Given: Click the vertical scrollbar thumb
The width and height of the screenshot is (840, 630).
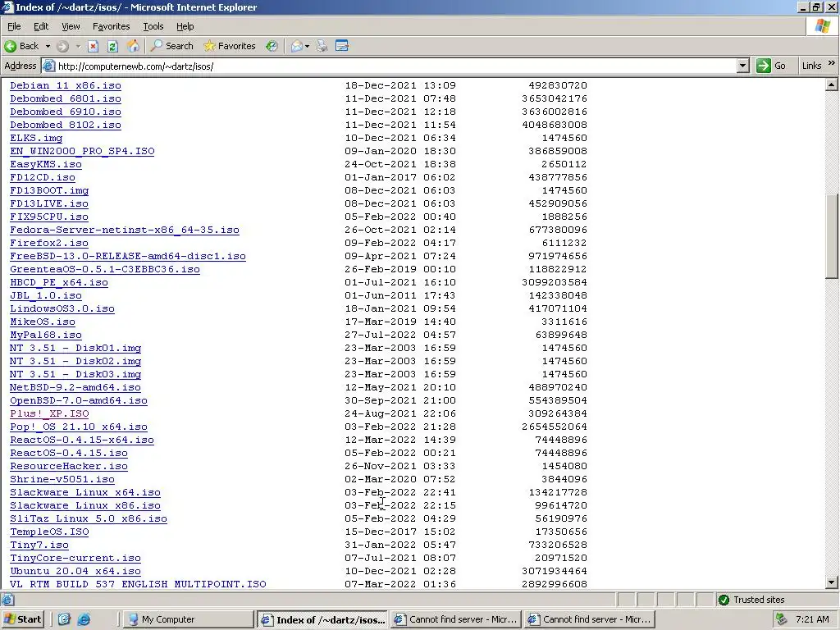Looking at the screenshot, I should coord(831,236).
